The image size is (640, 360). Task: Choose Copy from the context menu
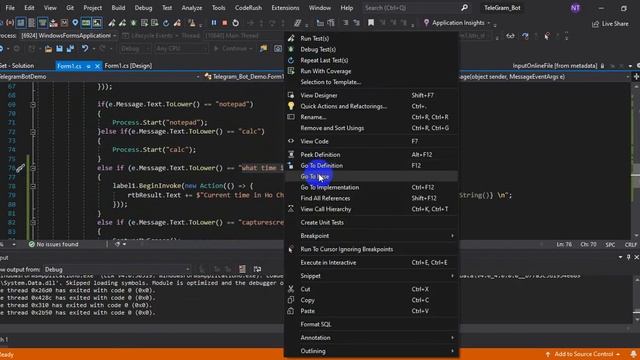[371, 300]
